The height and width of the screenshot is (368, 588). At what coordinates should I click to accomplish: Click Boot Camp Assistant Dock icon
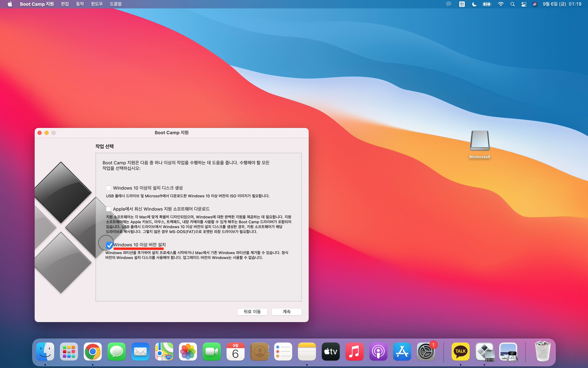click(485, 352)
